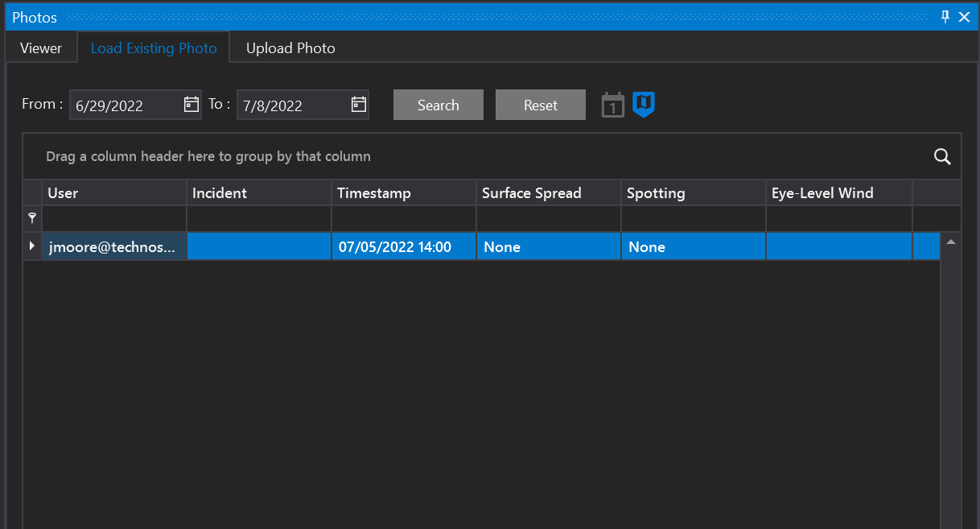Click the From date input field
This screenshot has width=980, height=529.
[x=125, y=105]
